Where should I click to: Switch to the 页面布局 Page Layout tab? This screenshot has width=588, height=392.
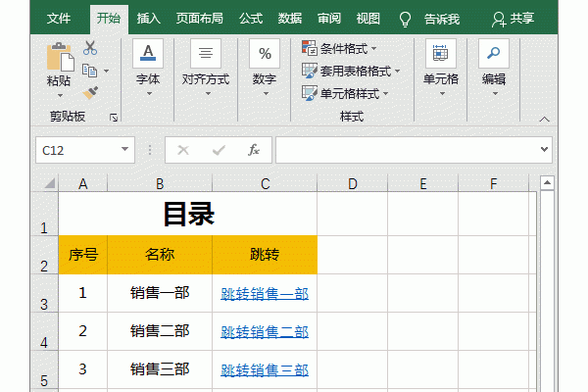(x=200, y=19)
